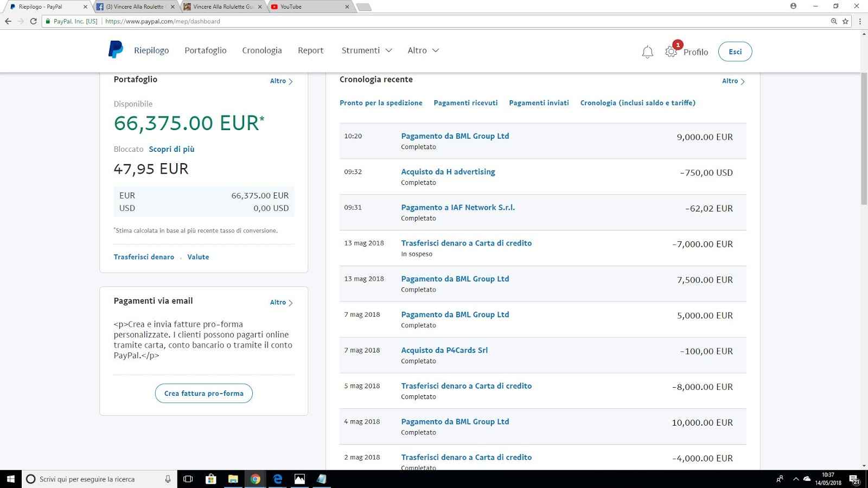Click the Windows search box
868x488 pixels.
pyautogui.click(x=98, y=479)
